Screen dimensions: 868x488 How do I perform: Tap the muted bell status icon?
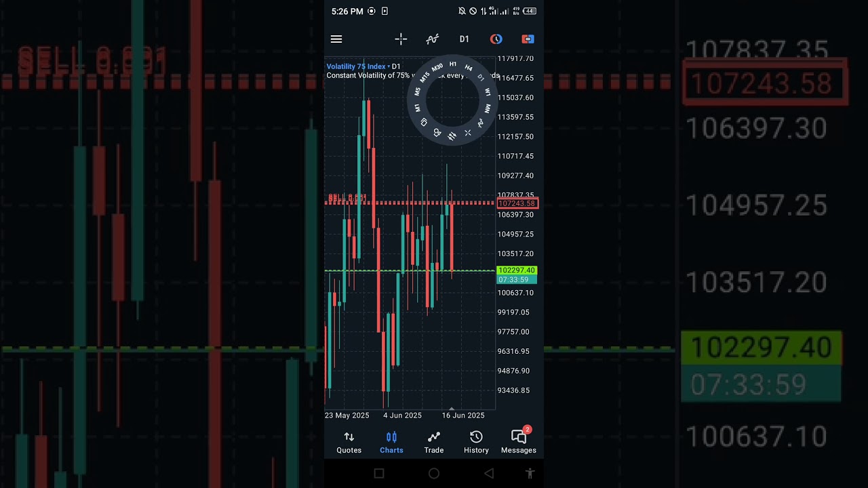point(462,11)
